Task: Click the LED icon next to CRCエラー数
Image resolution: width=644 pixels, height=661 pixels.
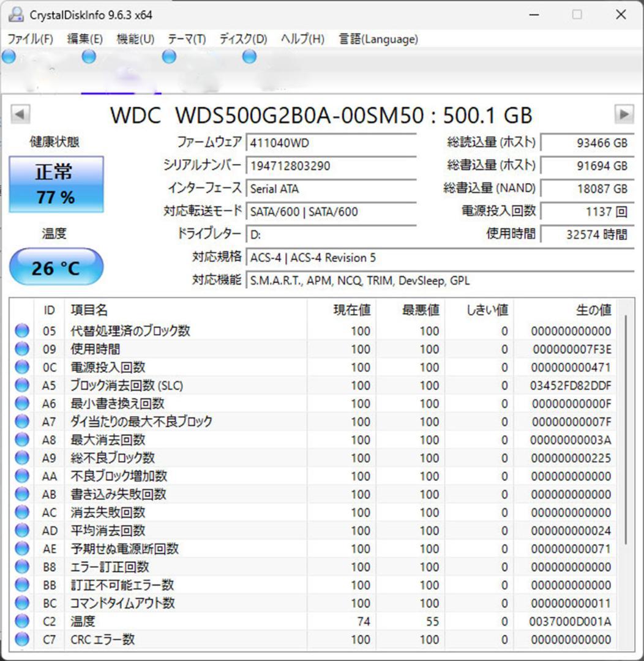Action: coord(21,640)
